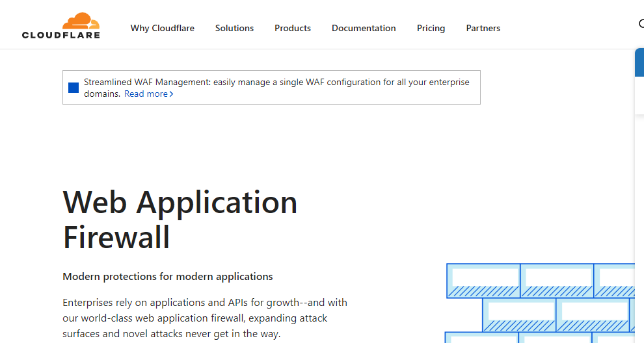Open the search magnifier in the header
This screenshot has height=343, width=644.
pyautogui.click(x=641, y=25)
